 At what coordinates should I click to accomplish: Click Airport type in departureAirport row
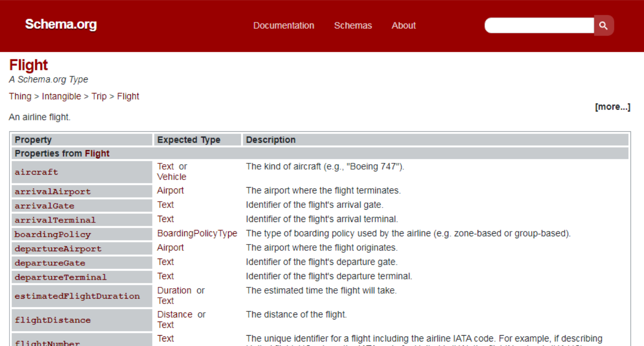(x=170, y=248)
